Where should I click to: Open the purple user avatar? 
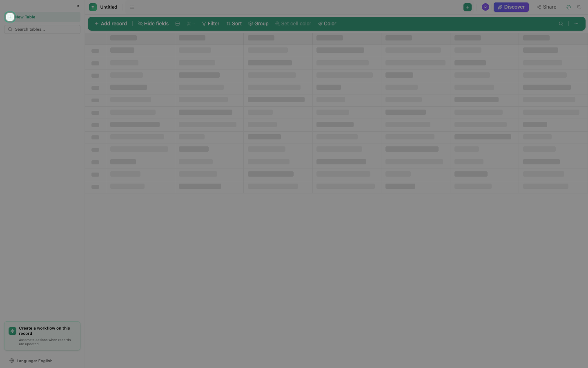pyautogui.click(x=485, y=7)
